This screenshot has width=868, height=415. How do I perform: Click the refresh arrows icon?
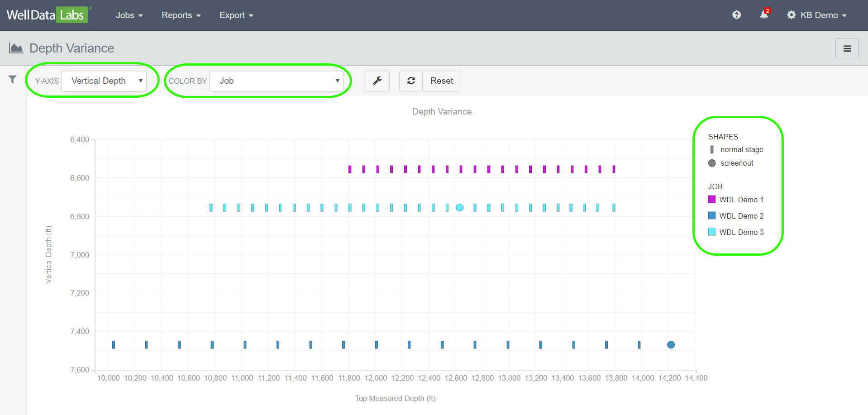tap(411, 81)
